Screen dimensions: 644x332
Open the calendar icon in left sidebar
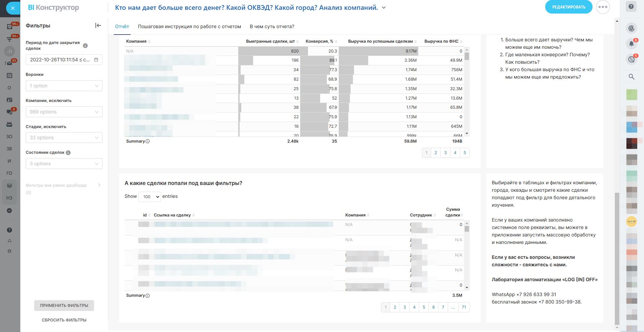click(x=9, y=75)
